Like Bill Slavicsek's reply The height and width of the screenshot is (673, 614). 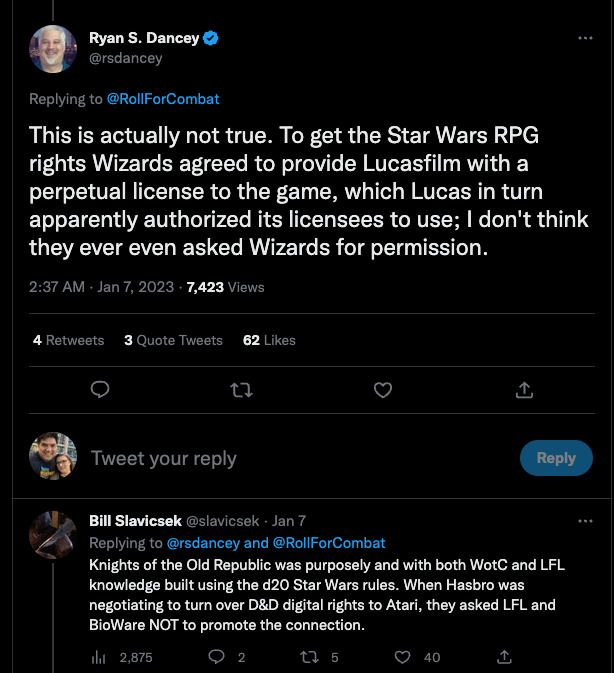coord(403,657)
